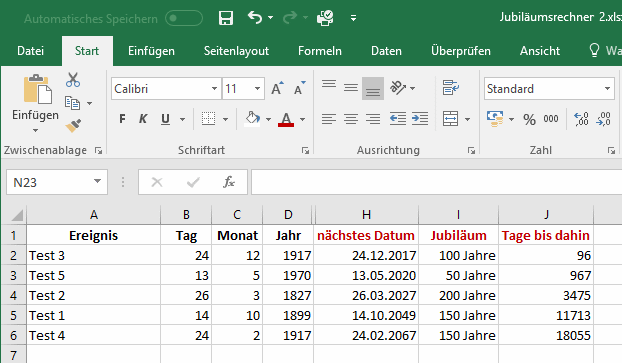Decrease font size with small A
The width and height of the screenshot is (622, 363).
point(300,88)
